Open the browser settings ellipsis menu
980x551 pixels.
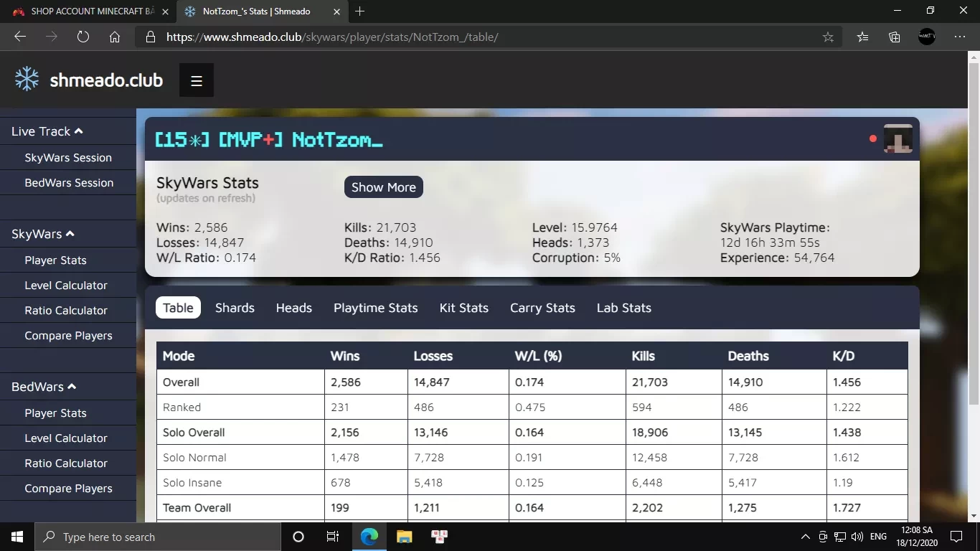[x=960, y=37]
